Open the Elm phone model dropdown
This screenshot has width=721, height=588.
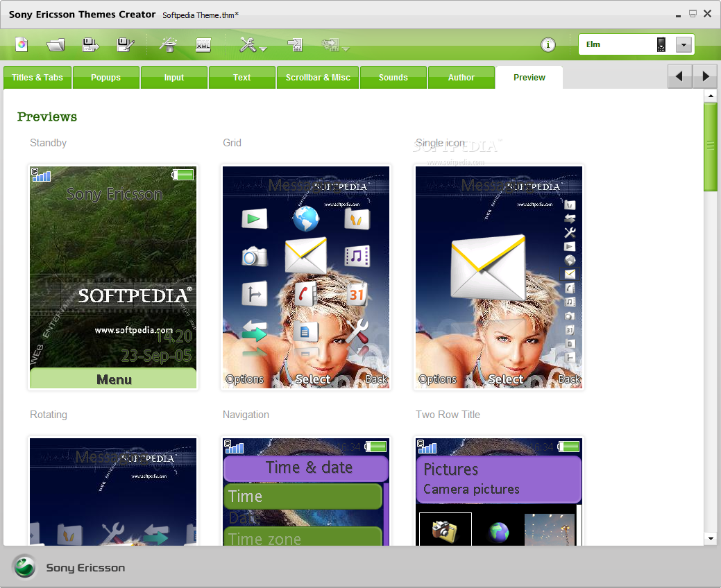click(684, 44)
